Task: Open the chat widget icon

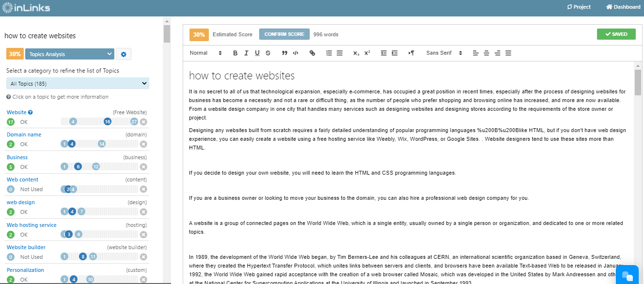Action: tap(627, 276)
